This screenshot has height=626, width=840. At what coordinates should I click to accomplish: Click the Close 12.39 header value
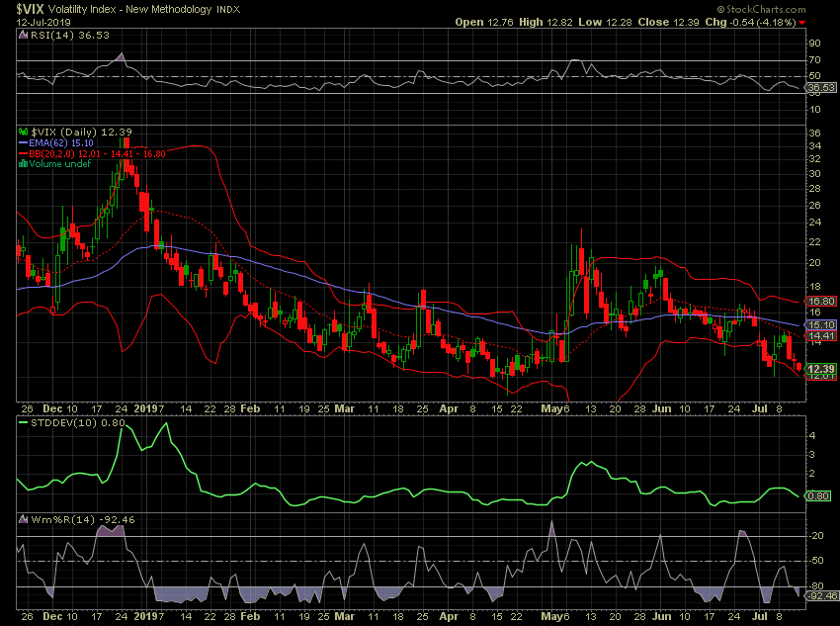[669, 22]
